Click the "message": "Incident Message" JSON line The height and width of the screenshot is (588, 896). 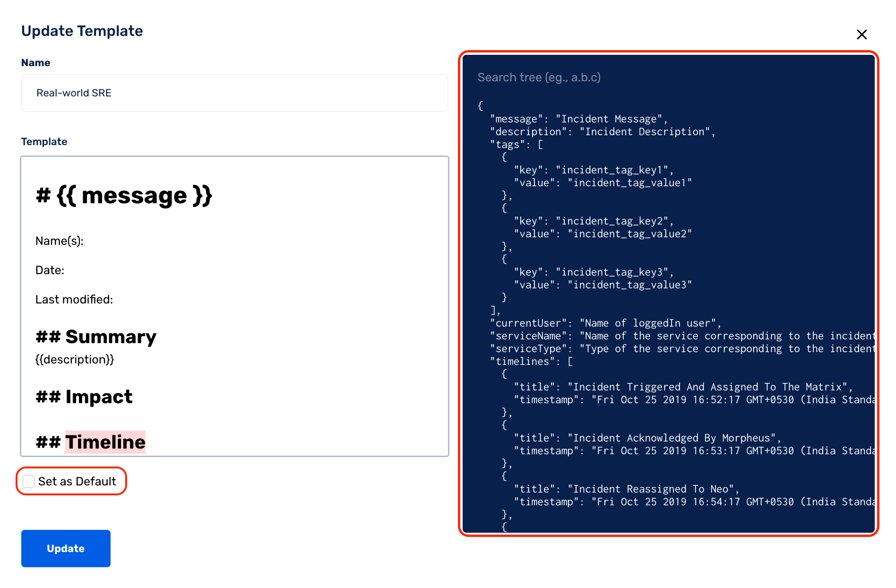579,119
